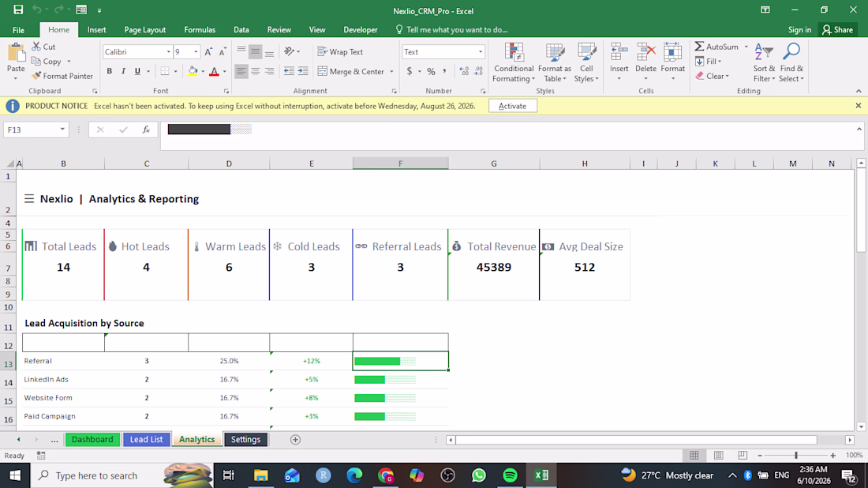Expand the Merge & Center dropdown arrow
868x488 pixels.
click(392, 71)
